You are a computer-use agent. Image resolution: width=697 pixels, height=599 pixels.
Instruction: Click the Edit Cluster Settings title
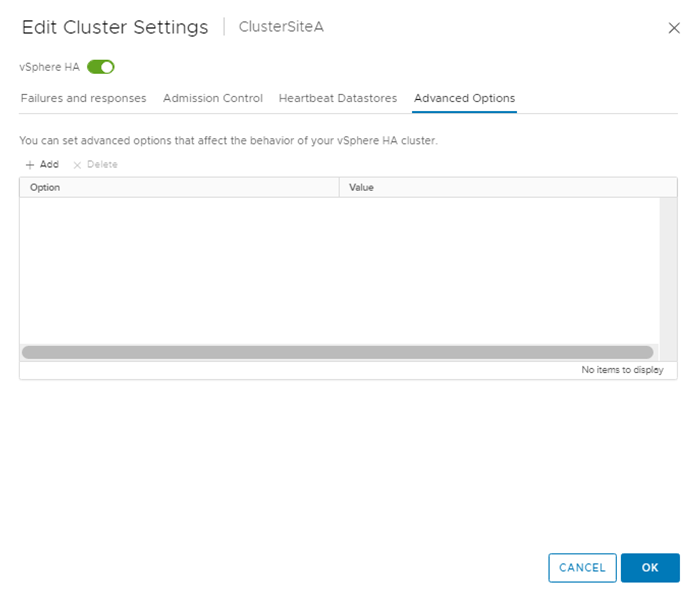[x=115, y=27]
